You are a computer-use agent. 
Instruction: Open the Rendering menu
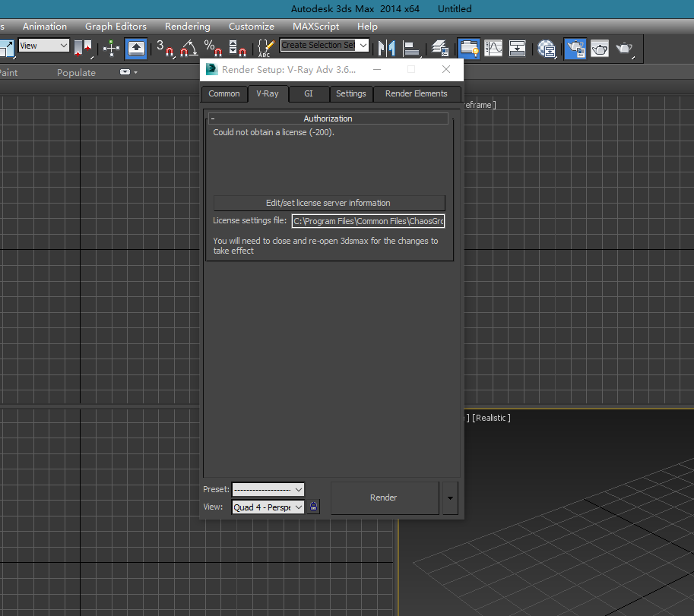[x=187, y=27]
